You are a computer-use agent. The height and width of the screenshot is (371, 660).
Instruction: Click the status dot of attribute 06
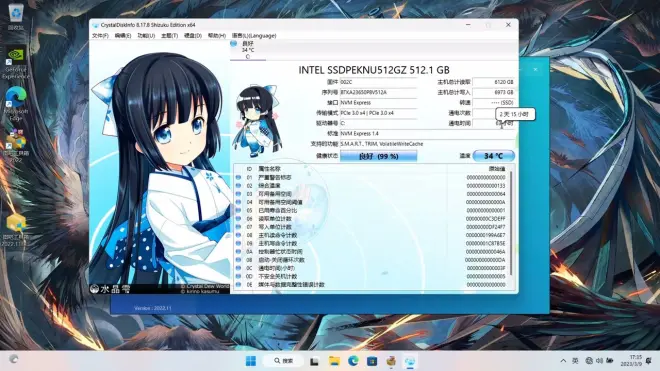point(238,219)
